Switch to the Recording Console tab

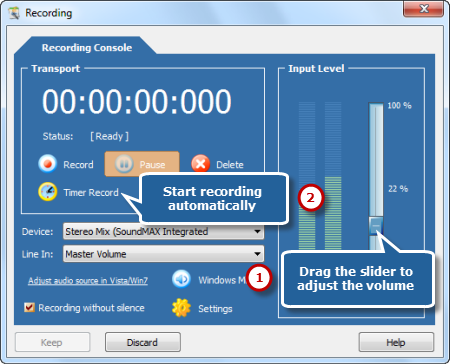[x=87, y=47]
